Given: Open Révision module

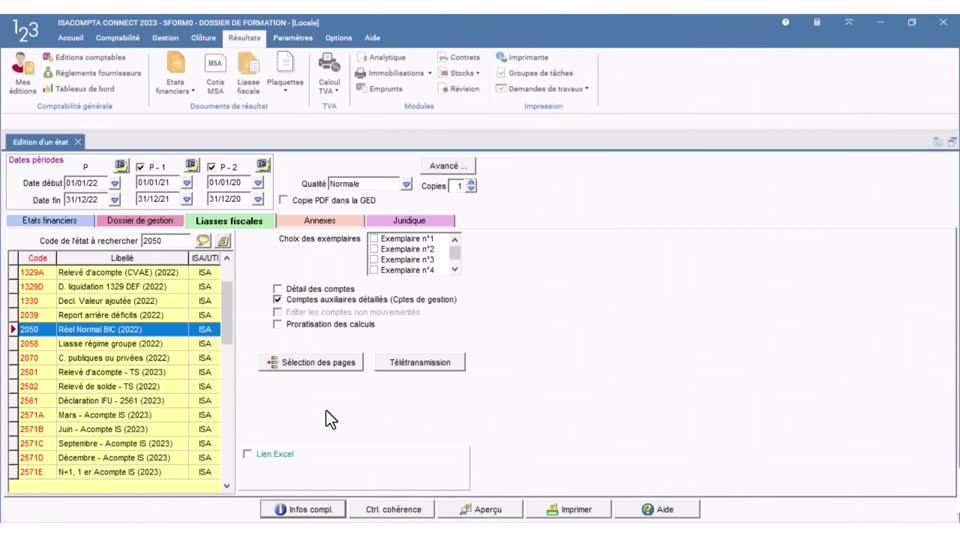Looking at the screenshot, I should [x=459, y=89].
